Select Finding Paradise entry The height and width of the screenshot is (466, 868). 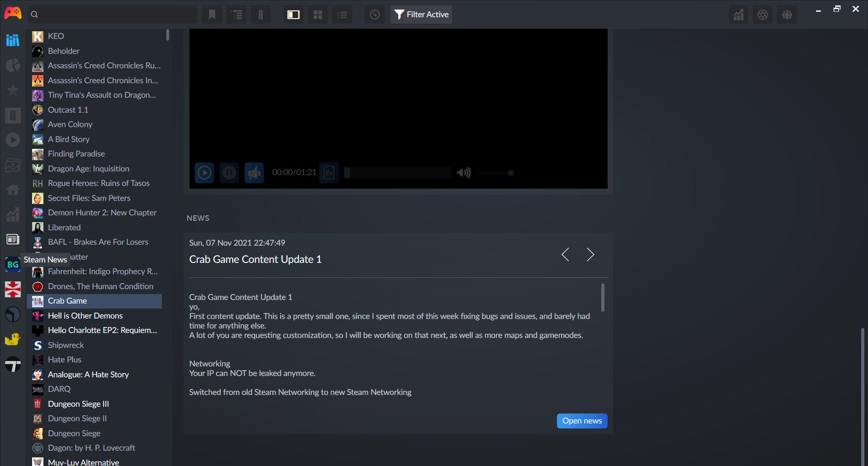94,154
